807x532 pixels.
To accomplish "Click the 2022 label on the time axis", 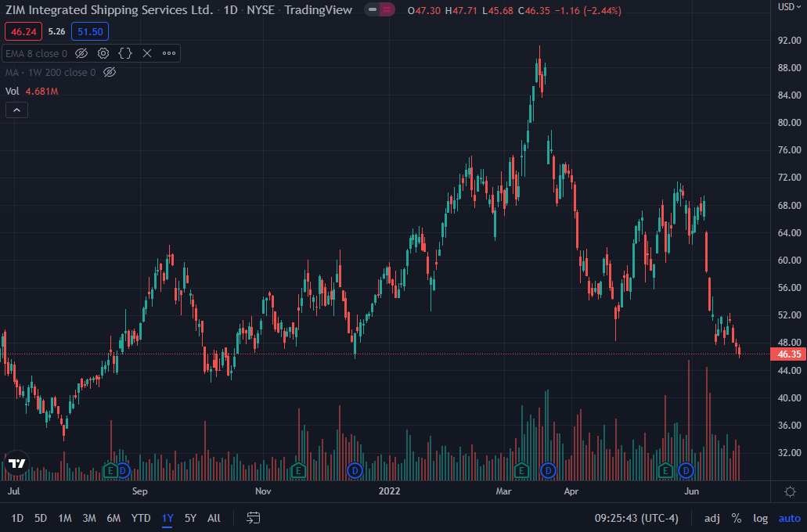I will (389, 491).
